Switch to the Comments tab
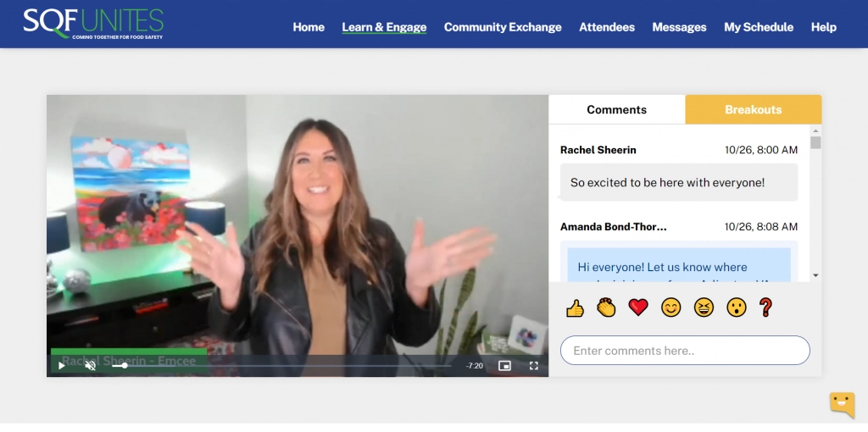Viewport: 868px width, 432px height. click(617, 109)
